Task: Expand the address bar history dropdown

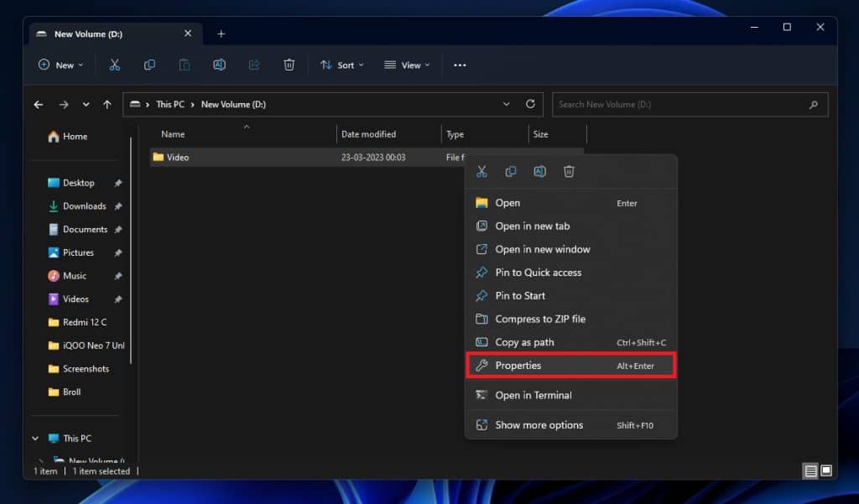Action: tap(507, 104)
